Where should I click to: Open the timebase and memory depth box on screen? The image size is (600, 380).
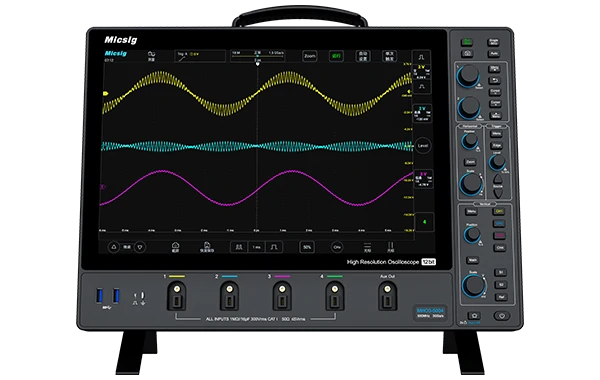click(x=258, y=56)
